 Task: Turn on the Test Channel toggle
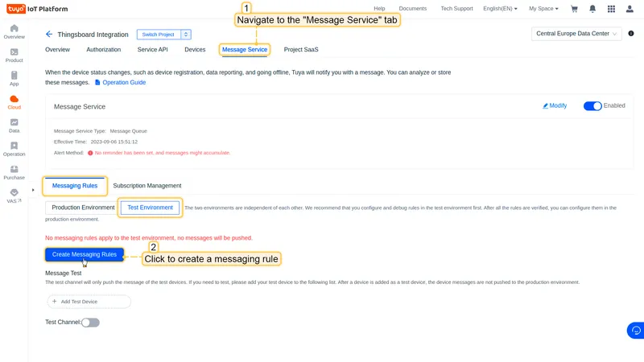[x=90, y=323]
